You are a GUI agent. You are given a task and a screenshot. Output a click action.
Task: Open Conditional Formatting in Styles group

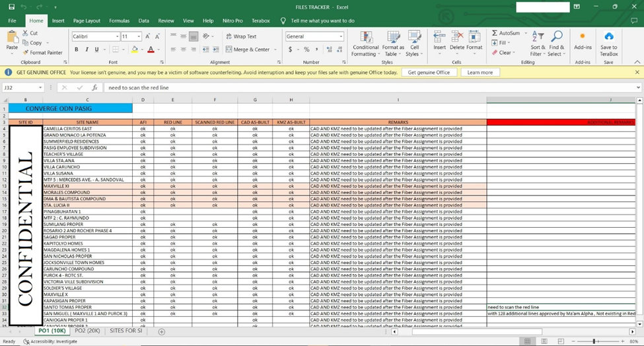coord(365,42)
